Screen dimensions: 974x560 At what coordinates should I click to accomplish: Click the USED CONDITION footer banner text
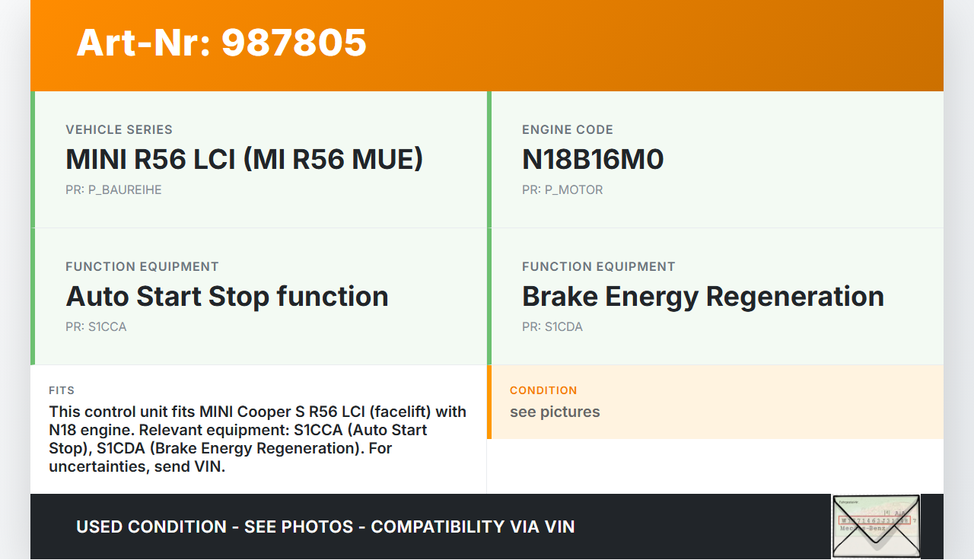click(325, 527)
